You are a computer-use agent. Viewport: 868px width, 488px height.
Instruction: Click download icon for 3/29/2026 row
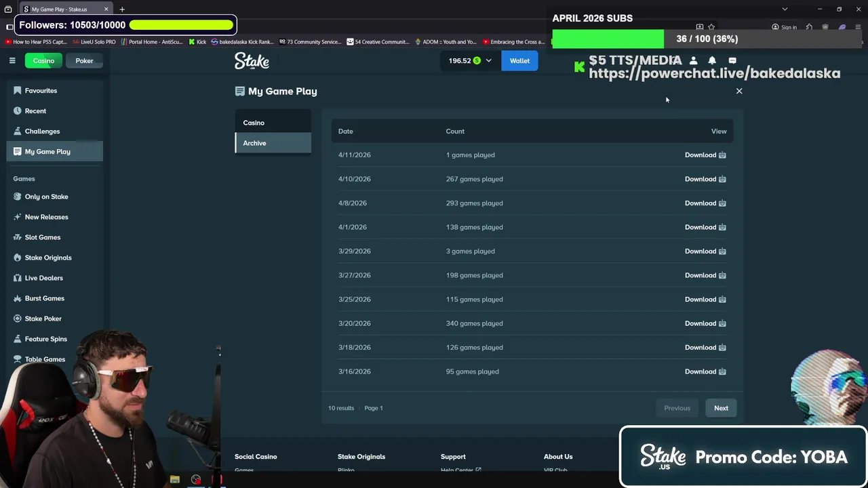tap(722, 251)
